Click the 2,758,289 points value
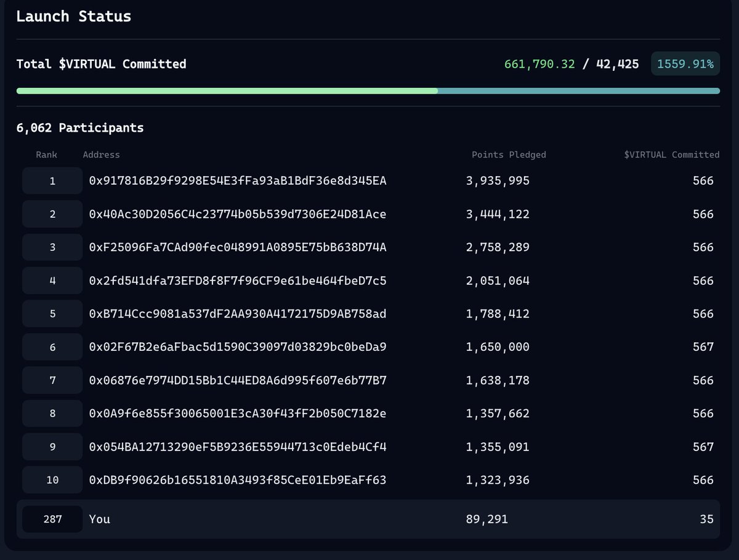The image size is (739, 560). (x=498, y=247)
